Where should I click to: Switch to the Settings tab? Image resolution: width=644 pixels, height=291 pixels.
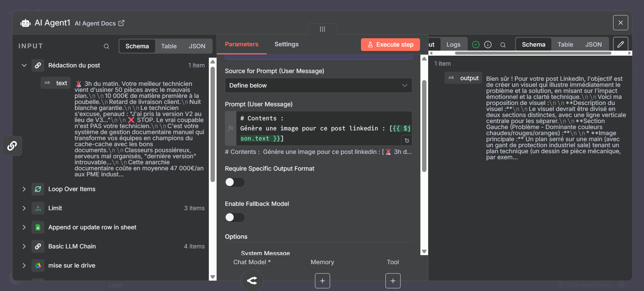click(286, 44)
